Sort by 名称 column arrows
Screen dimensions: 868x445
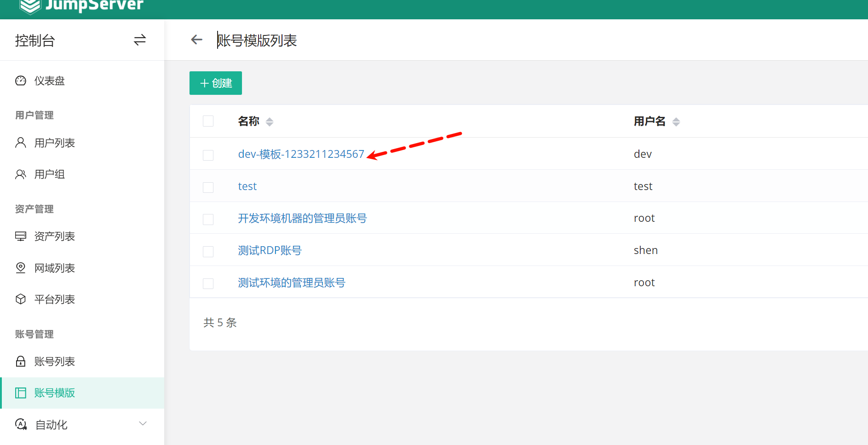tap(270, 121)
